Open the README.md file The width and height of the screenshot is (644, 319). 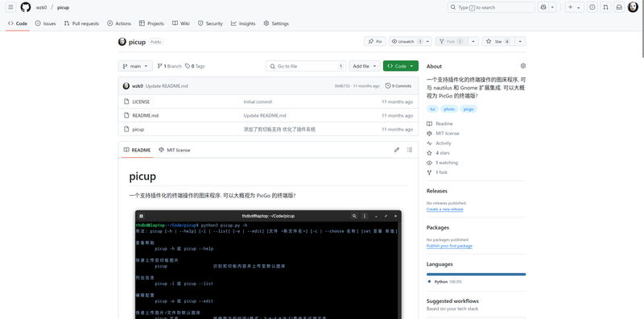point(146,115)
